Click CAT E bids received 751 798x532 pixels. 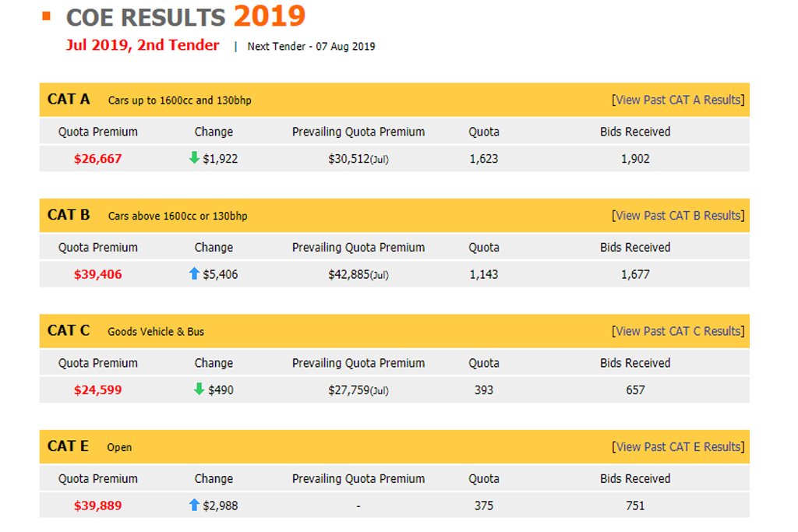click(x=635, y=506)
